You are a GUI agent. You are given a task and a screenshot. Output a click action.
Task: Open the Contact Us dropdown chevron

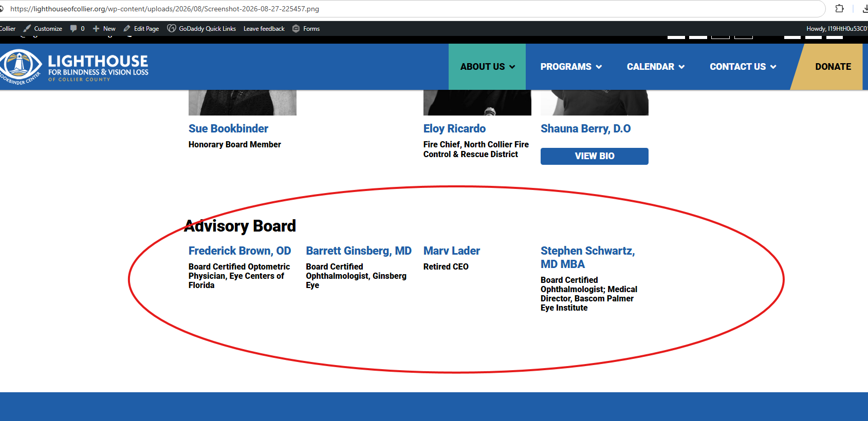pos(773,67)
